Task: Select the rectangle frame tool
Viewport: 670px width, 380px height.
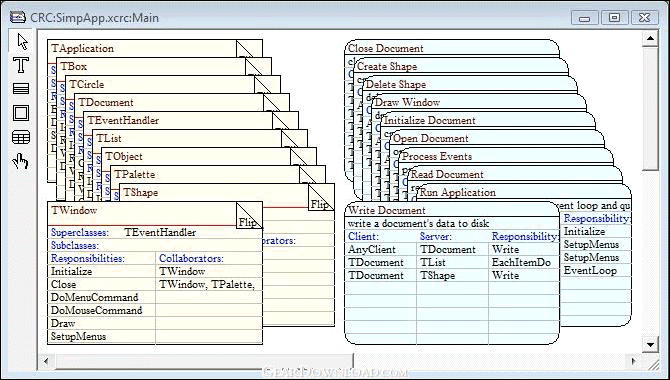Action: pyautogui.click(x=21, y=113)
